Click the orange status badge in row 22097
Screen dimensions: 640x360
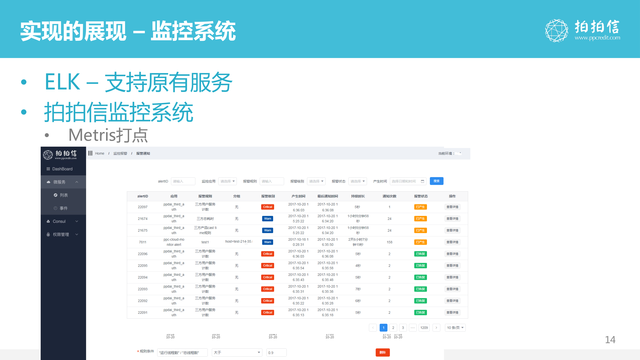tap(420, 207)
